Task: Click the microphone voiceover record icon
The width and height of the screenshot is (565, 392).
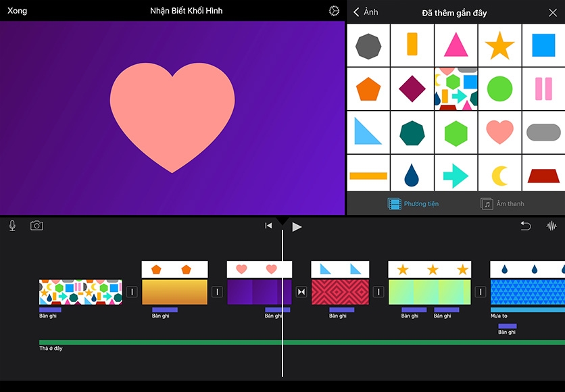Action: [12, 226]
